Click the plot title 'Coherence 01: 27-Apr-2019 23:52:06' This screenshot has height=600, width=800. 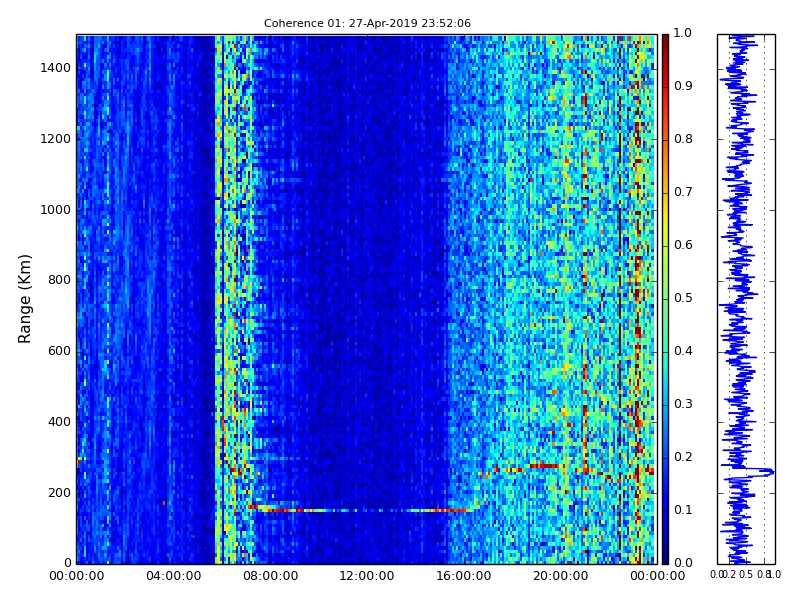pos(367,23)
